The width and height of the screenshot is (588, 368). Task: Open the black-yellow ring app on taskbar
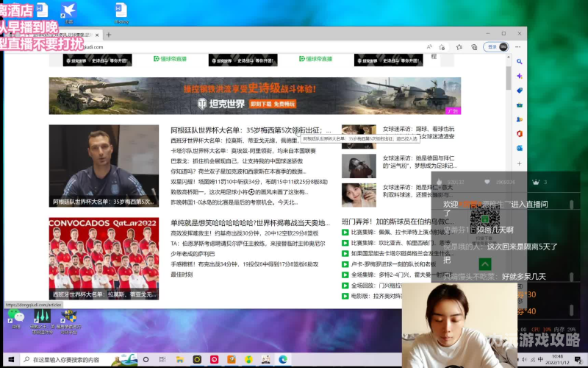click(197, 360)
